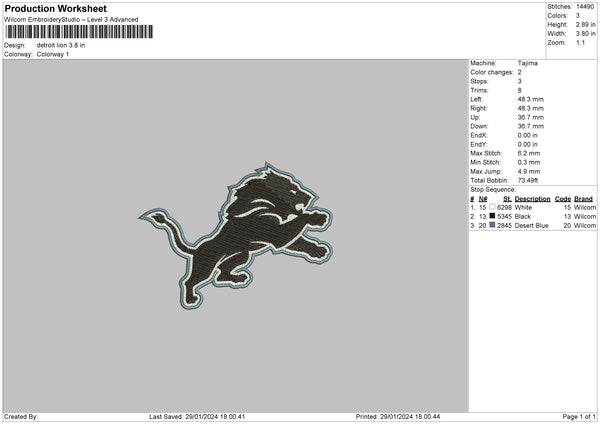Viewport: 600px width, 424px height.
Task: Click the 'EndY:' label
Action: point(479,144)
